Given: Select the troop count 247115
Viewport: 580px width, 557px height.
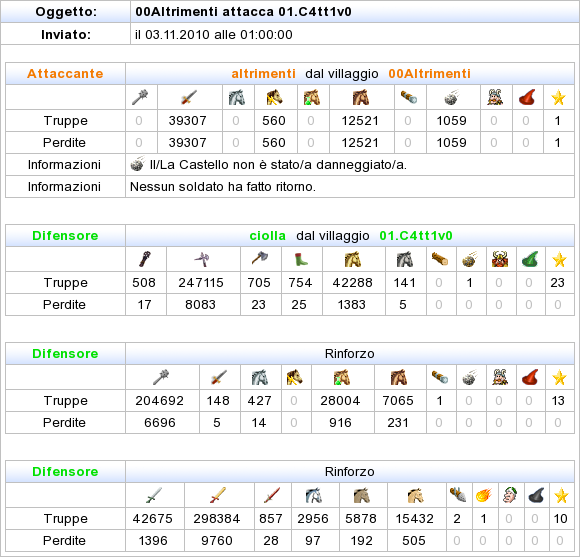Looking at the screenshot, I should (x=201, y=283).
